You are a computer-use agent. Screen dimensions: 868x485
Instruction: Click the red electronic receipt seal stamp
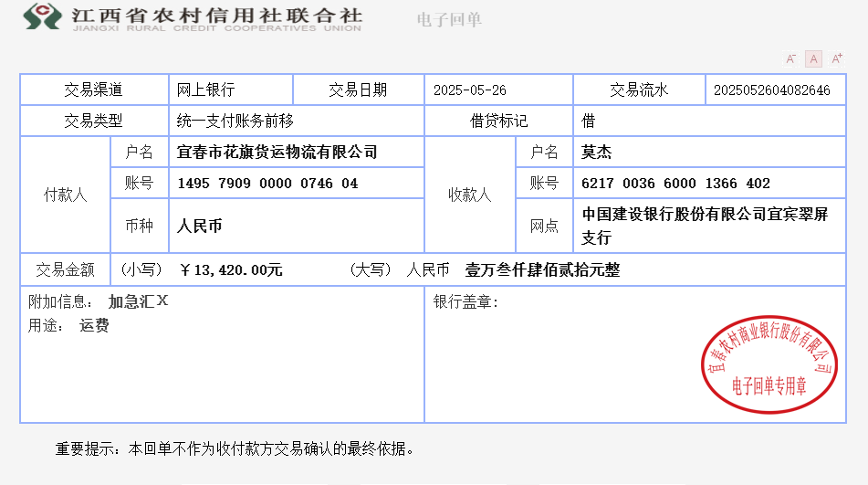769,364
